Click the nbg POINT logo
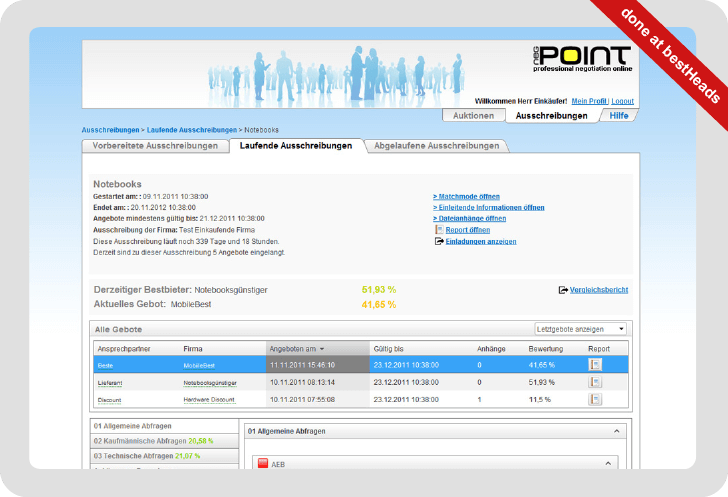Image resolution: width=728 pixels, height=497 pixels. 582,59
